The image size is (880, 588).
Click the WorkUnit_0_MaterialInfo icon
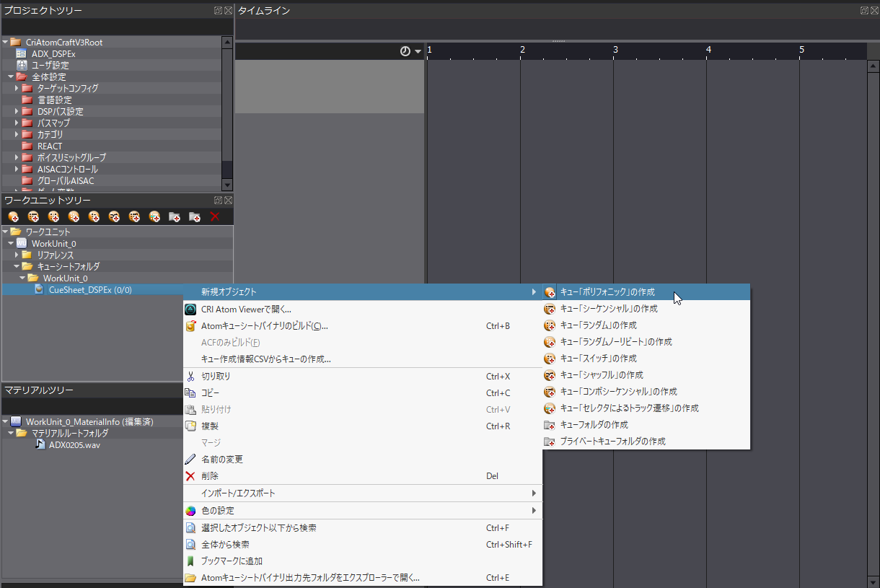(x=15, y=421)
